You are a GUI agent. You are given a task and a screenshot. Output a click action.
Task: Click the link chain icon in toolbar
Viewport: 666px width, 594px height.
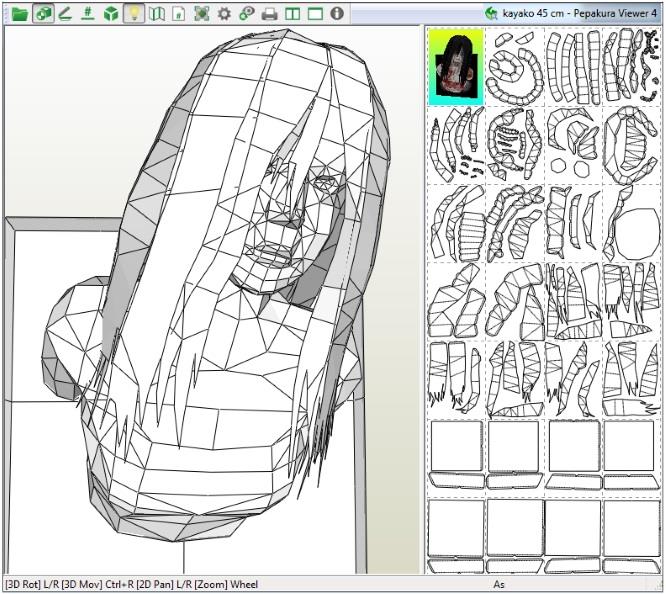click(x=247, y=14)
